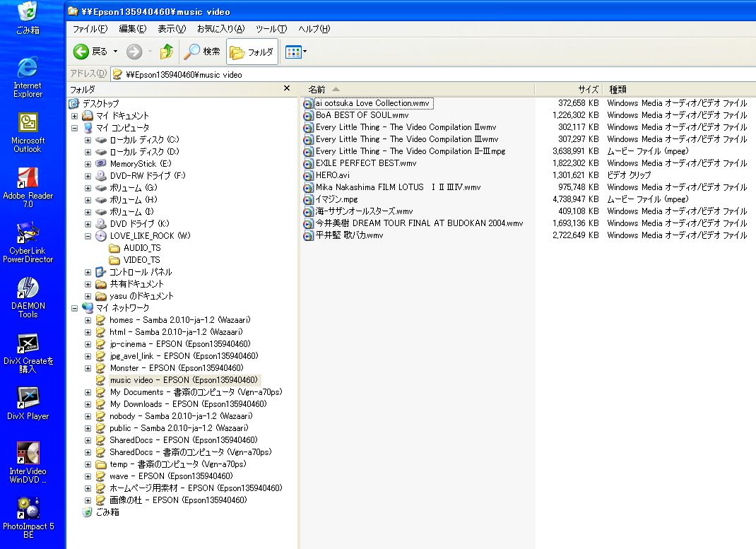
Task: Select wave - EPSON network share
Action: pos(171,476)
